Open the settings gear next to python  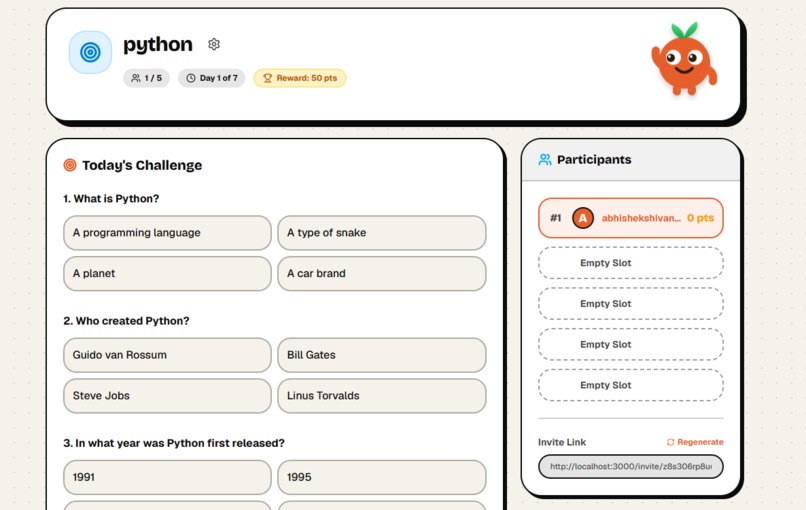(x=214, y=44)
